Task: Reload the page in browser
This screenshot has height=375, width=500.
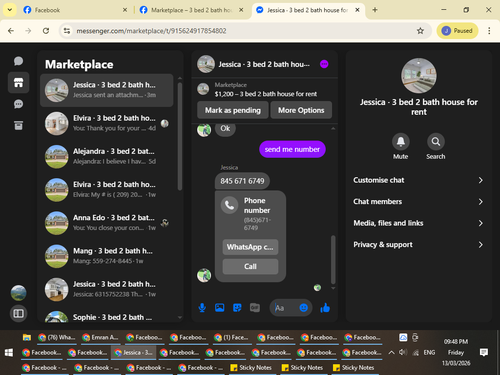Action: [46, 31]
